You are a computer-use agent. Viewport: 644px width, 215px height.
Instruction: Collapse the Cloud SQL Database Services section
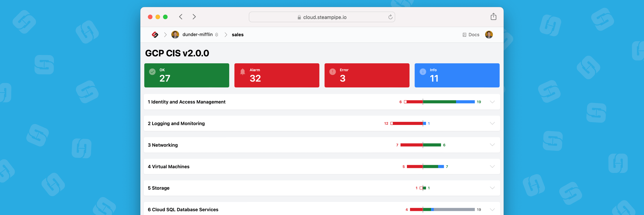[x=492, y=210]
